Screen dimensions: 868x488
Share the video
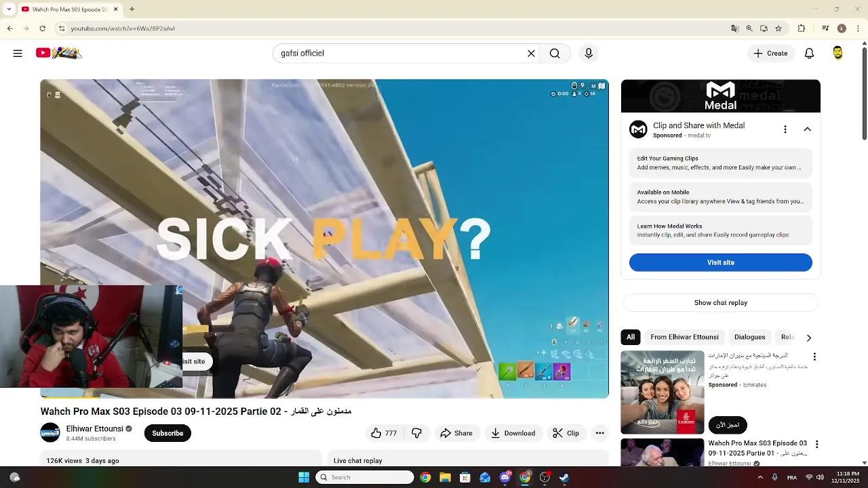(x=456, y=433)
